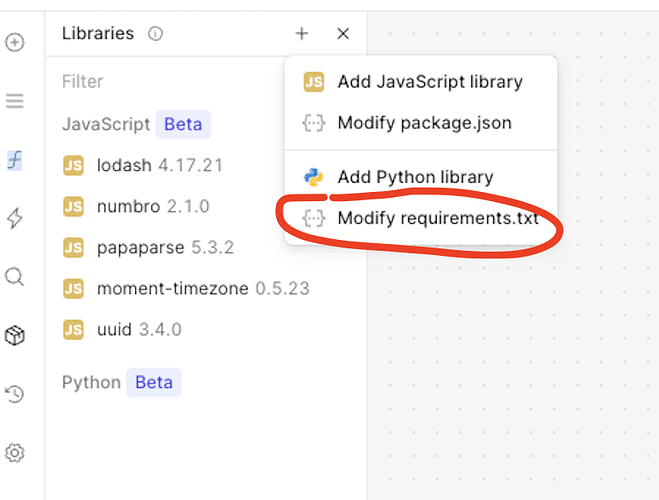
Task: Click the info icon beside Libraries
Action: 156,34
